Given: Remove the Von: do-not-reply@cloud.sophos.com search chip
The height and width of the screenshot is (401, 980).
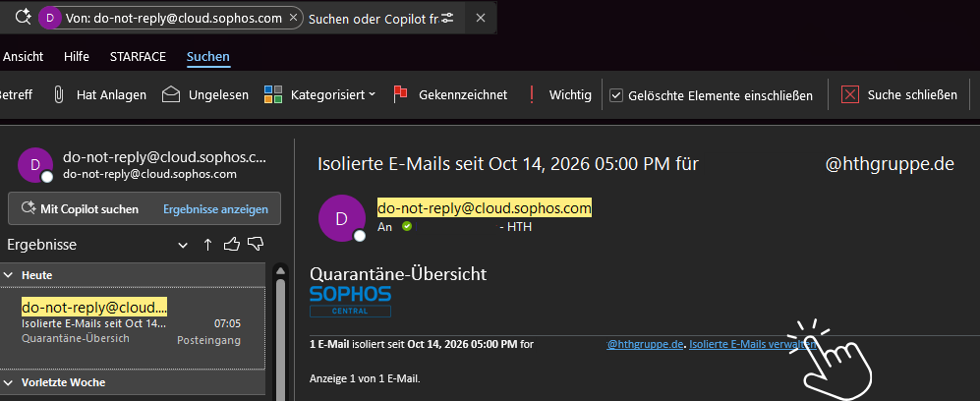Looking at the screenshot, I should click(x=293, y=18).
